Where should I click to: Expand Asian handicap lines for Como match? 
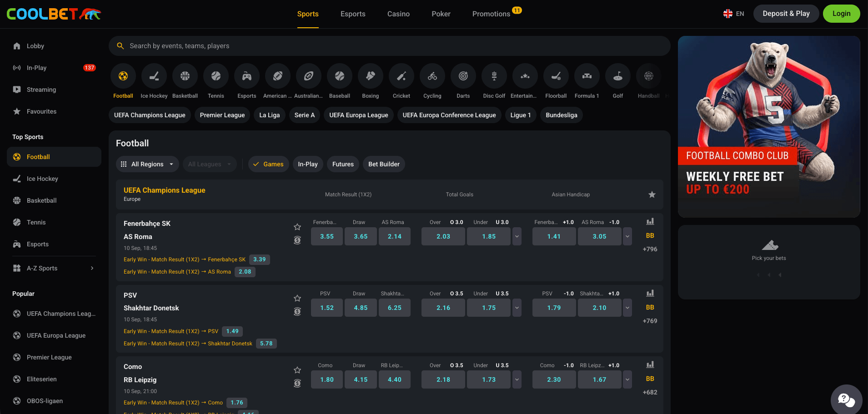point(627,379)
